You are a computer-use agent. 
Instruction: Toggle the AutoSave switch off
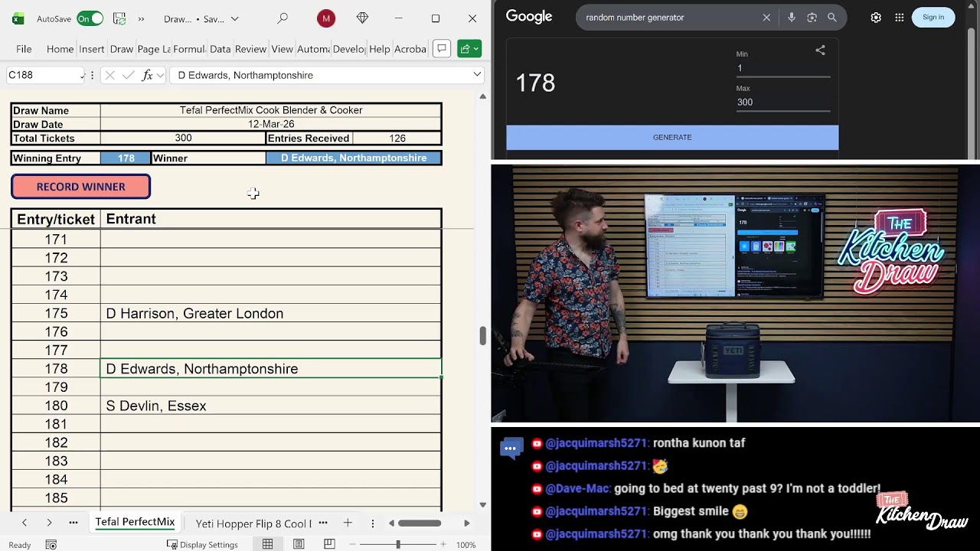[x=90, y=18]
